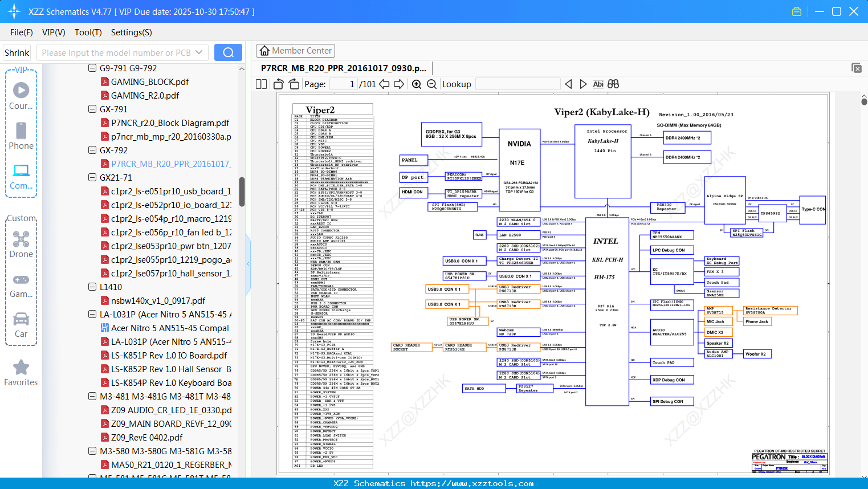Rotate the page counterclockwise

pos(278,84)
